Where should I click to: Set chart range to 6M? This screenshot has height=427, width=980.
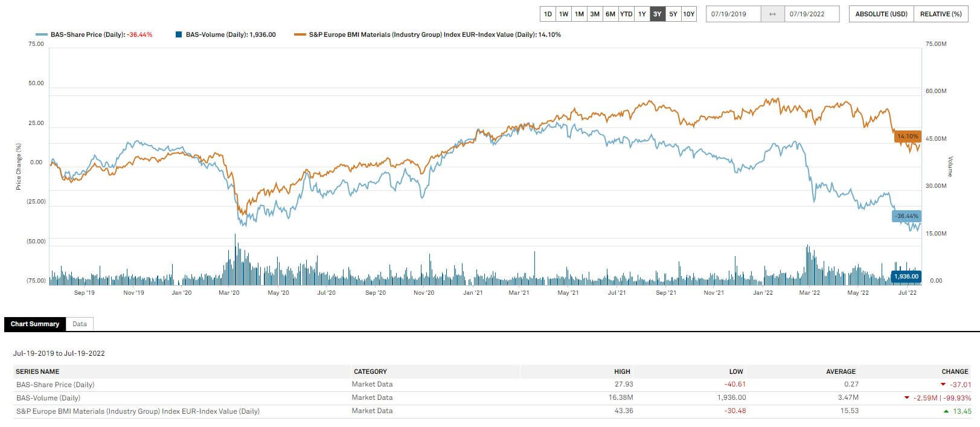(610, 14)
